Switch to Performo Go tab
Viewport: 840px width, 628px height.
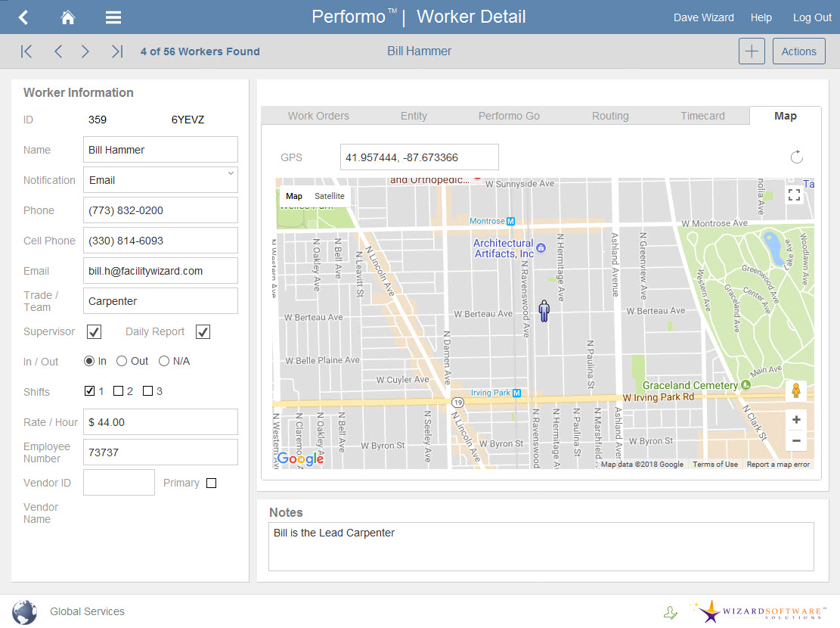(x=509, y=116)
